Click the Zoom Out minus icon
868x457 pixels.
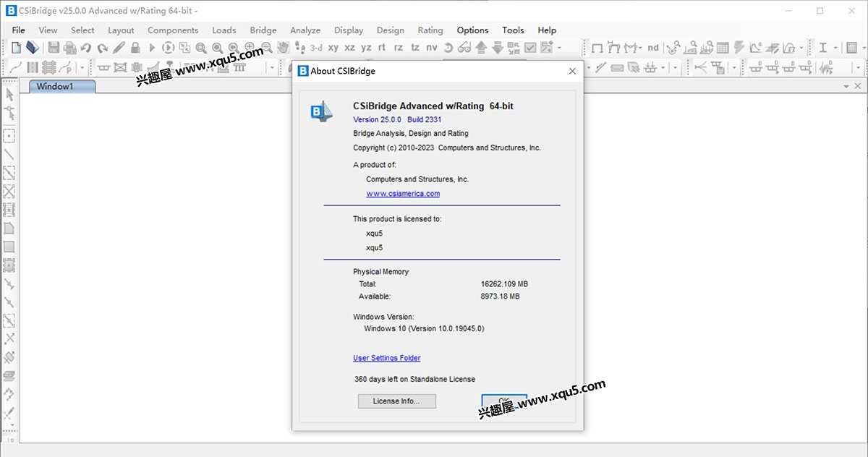(x=266, y=48)
